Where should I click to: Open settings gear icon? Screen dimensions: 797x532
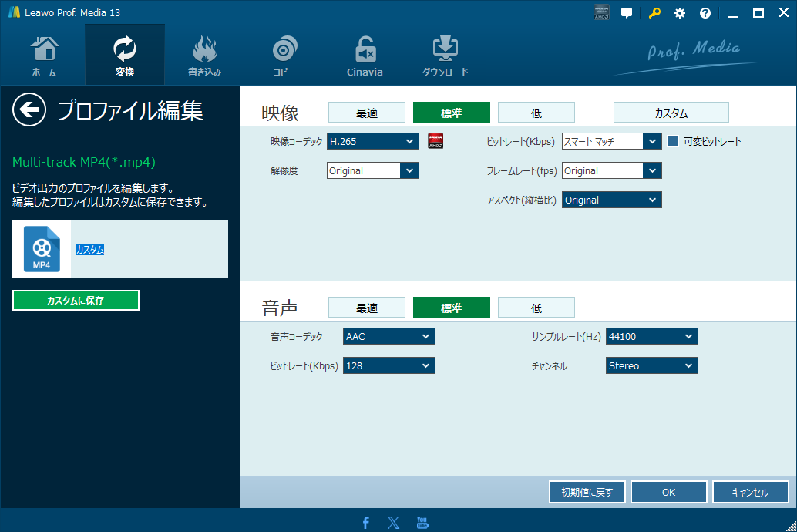tap(680, 13)
